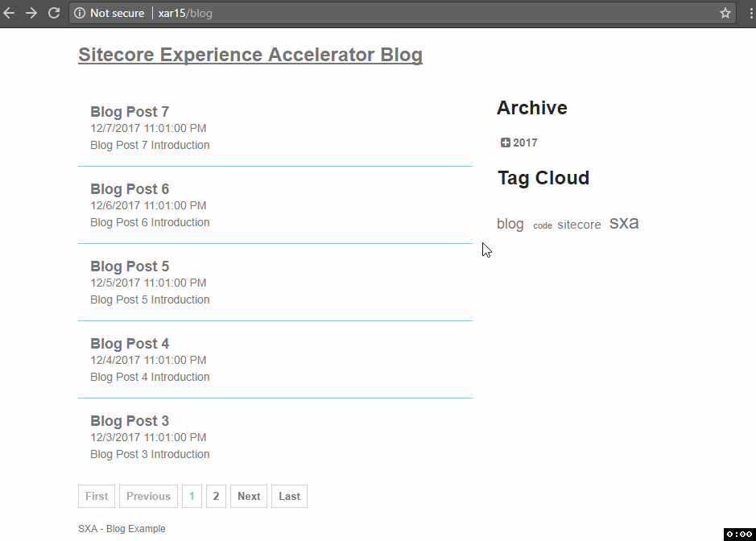The width and height of the screenshot is (756, 541).
Task: Open the Sitecore Experience Accelerator Blog heading link
Action: (250, 55)
